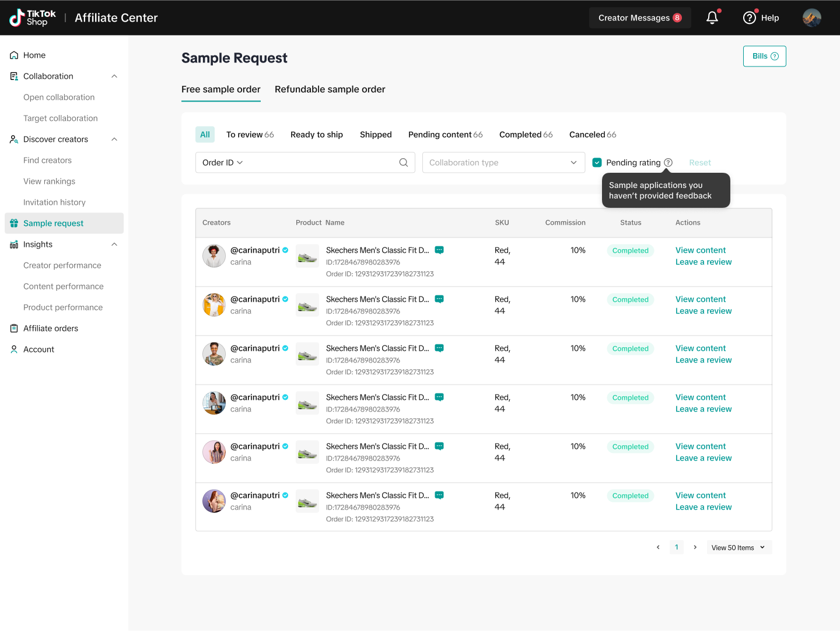Collapse the Discover creators sidebar section
This screenshot has width=840, height=631.
point(114,140)
